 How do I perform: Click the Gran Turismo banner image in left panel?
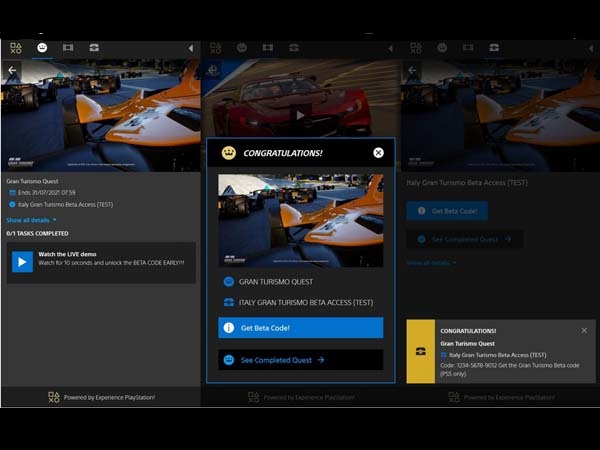point(101,115)
